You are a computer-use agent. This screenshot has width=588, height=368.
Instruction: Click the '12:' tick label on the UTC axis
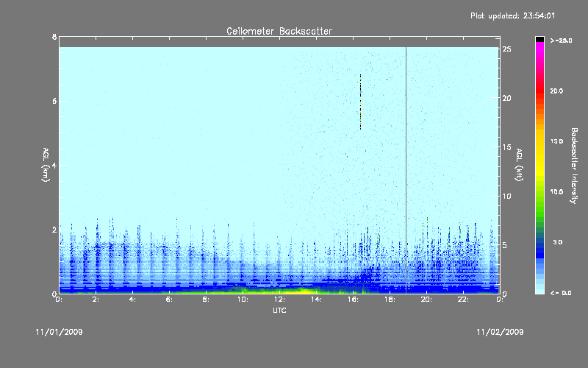279,300
